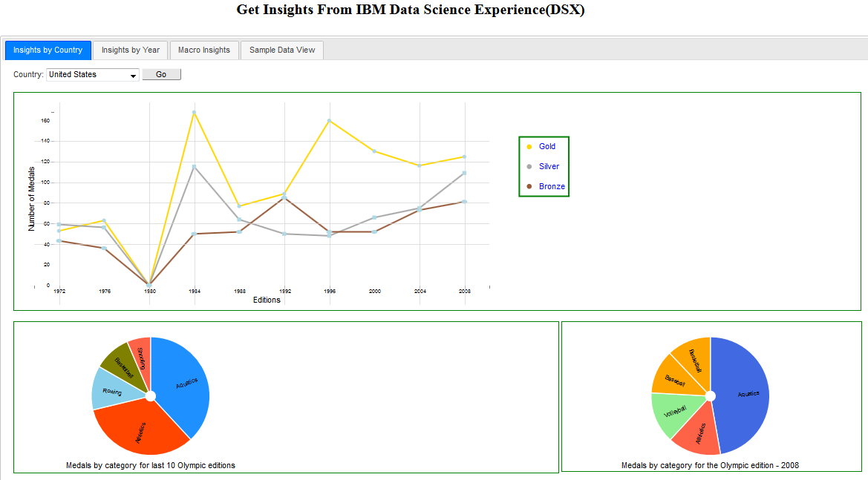Click the brown Bronze legend dot
Screen dimensions: 868x480
pyautogui.click(x=529, y=186)
